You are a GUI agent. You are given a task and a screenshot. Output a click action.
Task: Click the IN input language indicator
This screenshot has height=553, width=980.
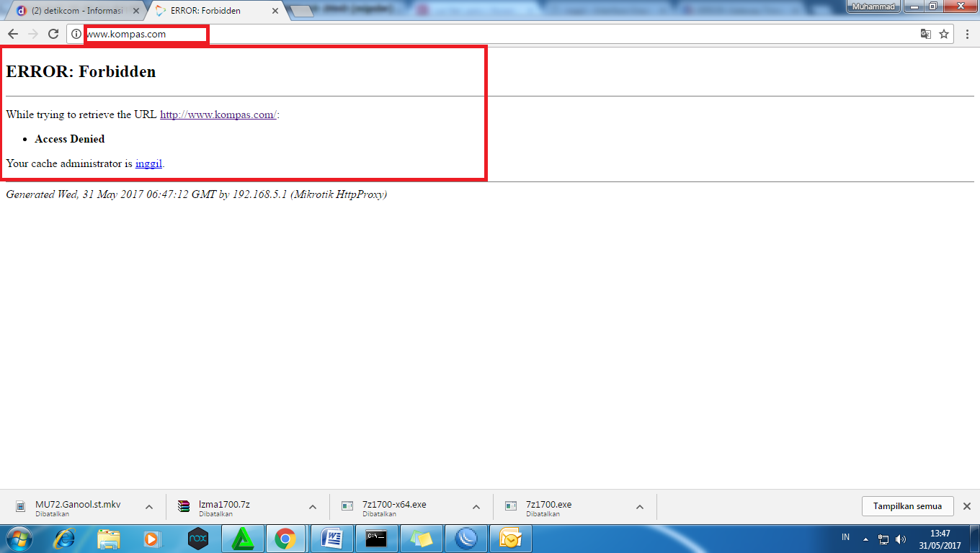846,538
